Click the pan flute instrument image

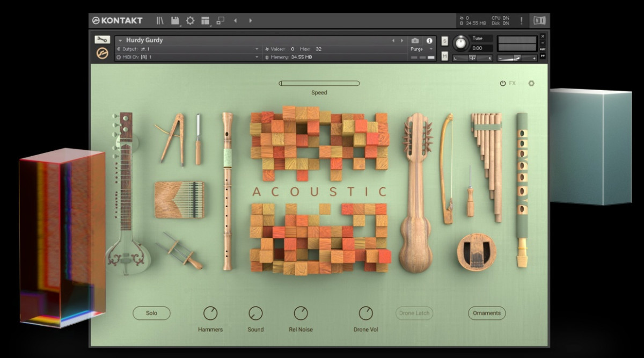point(487,166)
